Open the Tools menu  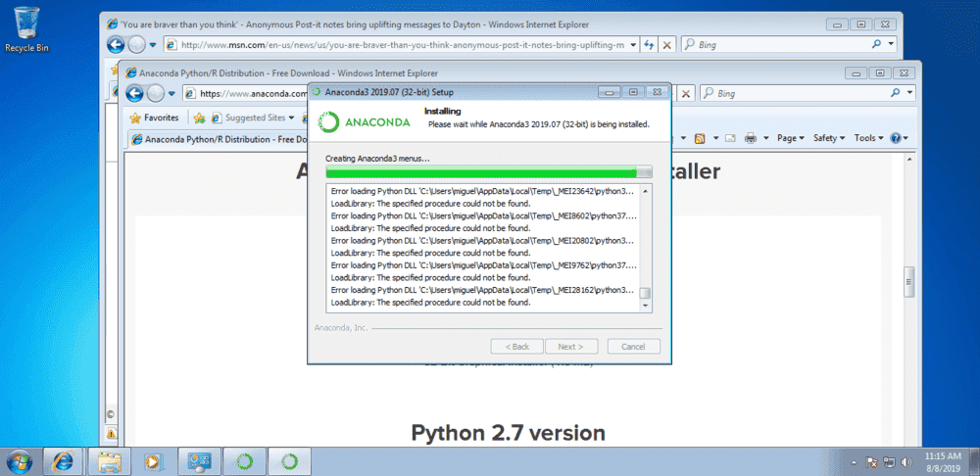click(x=867, y=138)
